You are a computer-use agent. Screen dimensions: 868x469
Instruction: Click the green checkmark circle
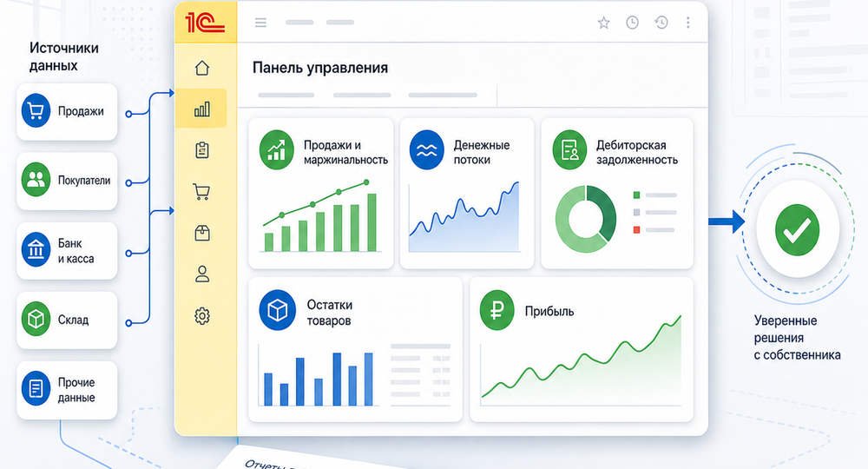coord(797,230)
